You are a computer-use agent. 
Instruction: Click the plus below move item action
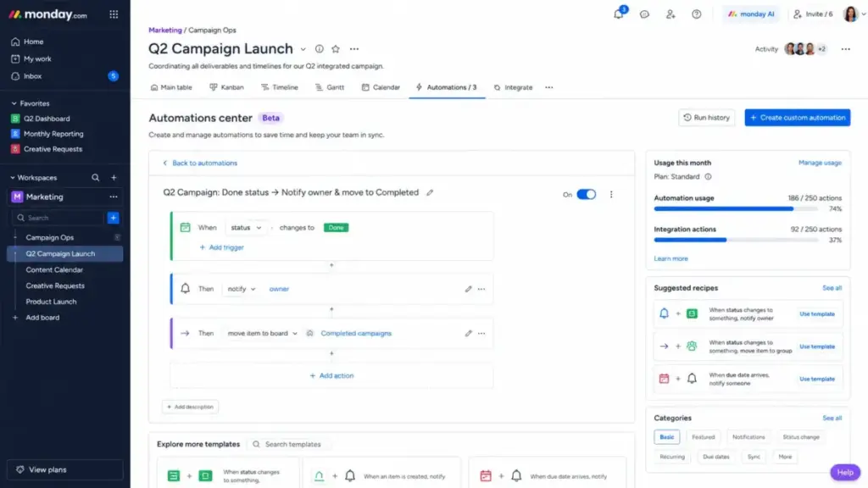click(x=331, y=353)
